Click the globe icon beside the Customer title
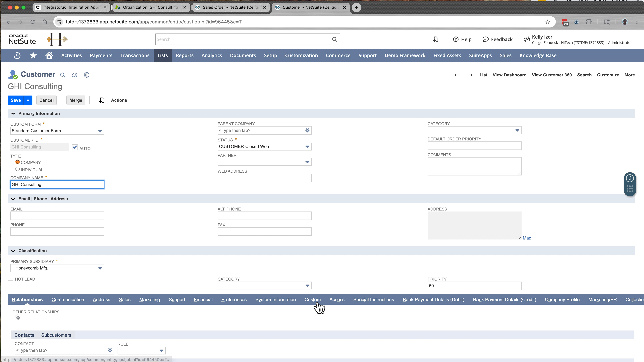Screen dimensions: 644x362 coord(87,75)
